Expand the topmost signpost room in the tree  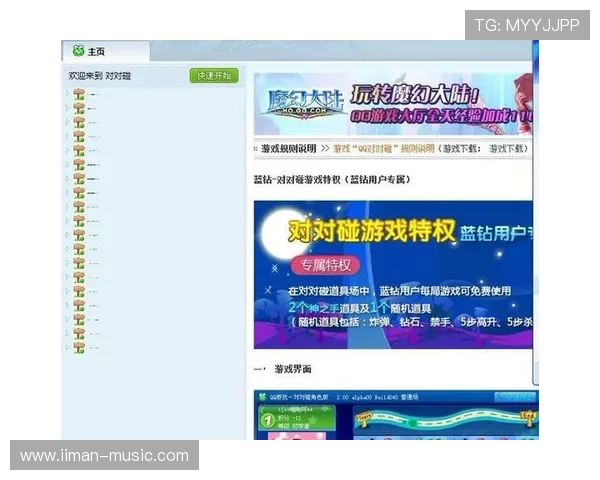pyautogui.click(x=67, y=93)
